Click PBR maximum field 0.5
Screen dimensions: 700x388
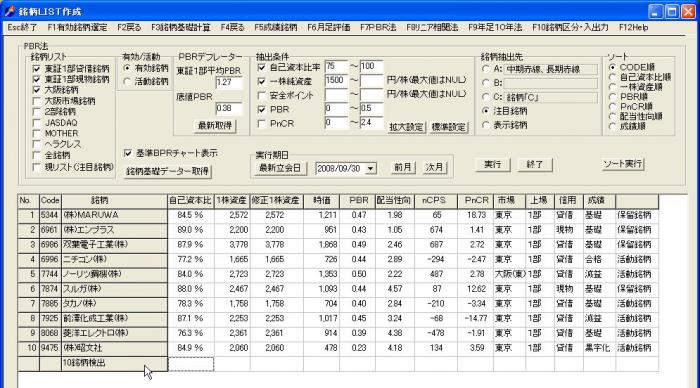click(x=371, y=109)
